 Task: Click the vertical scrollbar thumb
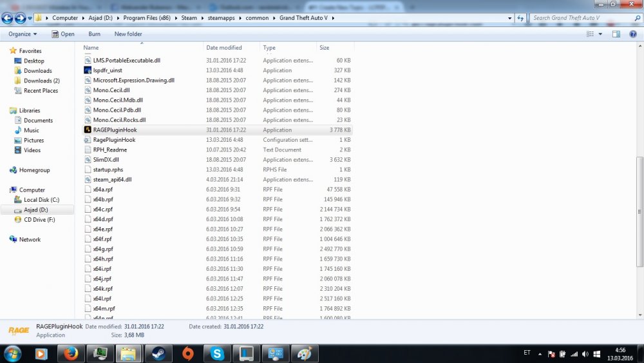click(639, 211)
